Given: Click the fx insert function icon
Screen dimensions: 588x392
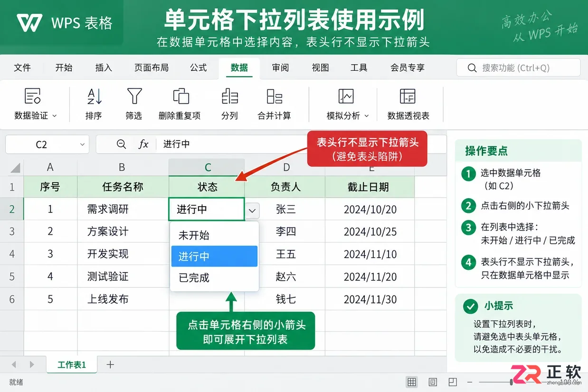Looking at the screenshot, I should pyautogui.click(x=143, y=144).
